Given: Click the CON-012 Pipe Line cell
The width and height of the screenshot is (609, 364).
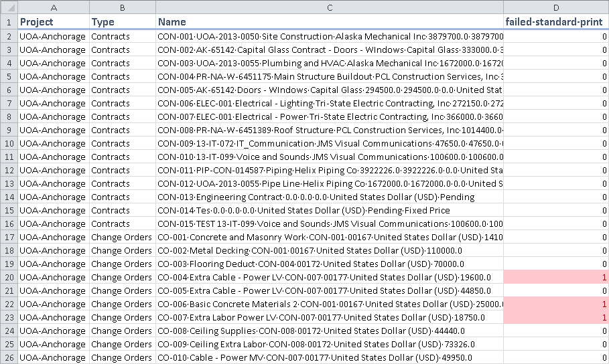Looking at the screenshot, I should [x=330, y=183].
